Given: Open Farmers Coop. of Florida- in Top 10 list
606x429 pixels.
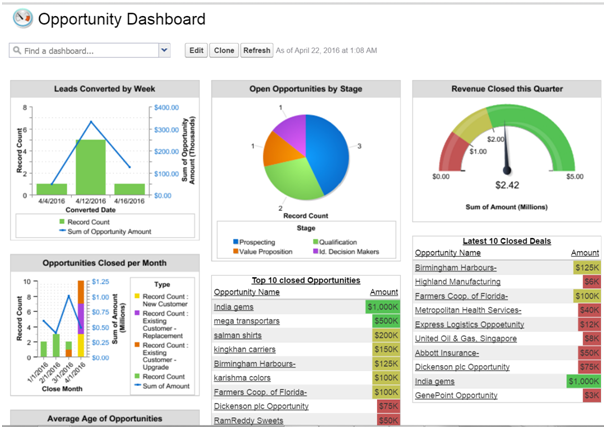Looking at the screenshot, I should 260,392.
